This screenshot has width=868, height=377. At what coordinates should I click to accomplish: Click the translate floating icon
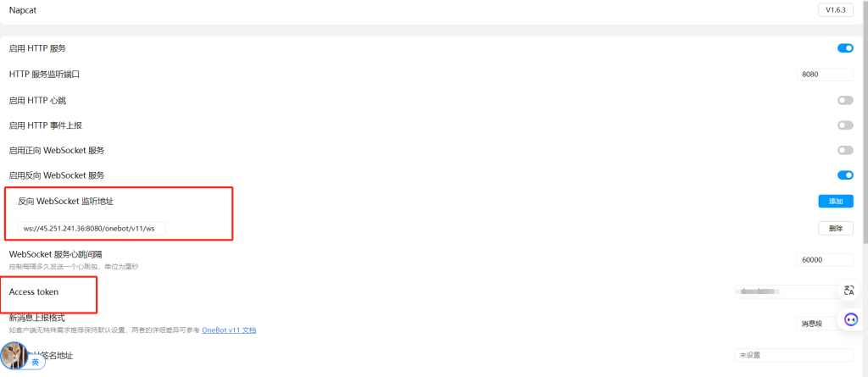[849, 290]
